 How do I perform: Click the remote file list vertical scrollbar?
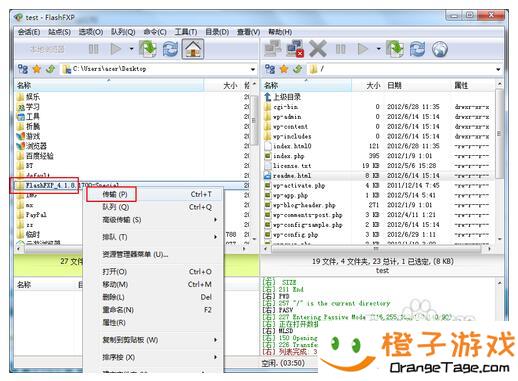click(x=499, y=163)
